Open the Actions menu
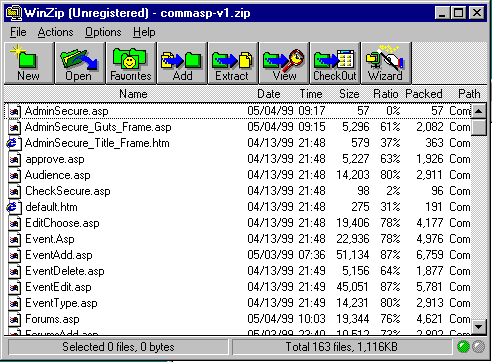 [55, 32]
